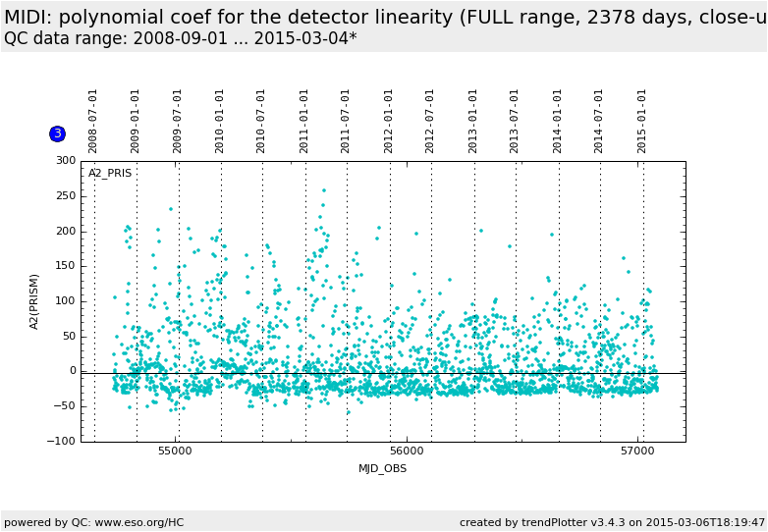
Task: Select the 2008-07-01 date label
Action: click(93, 121)
